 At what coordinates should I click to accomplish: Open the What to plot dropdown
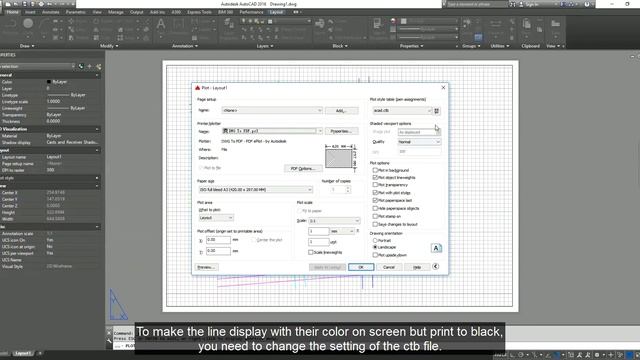(x=216, y=218)
